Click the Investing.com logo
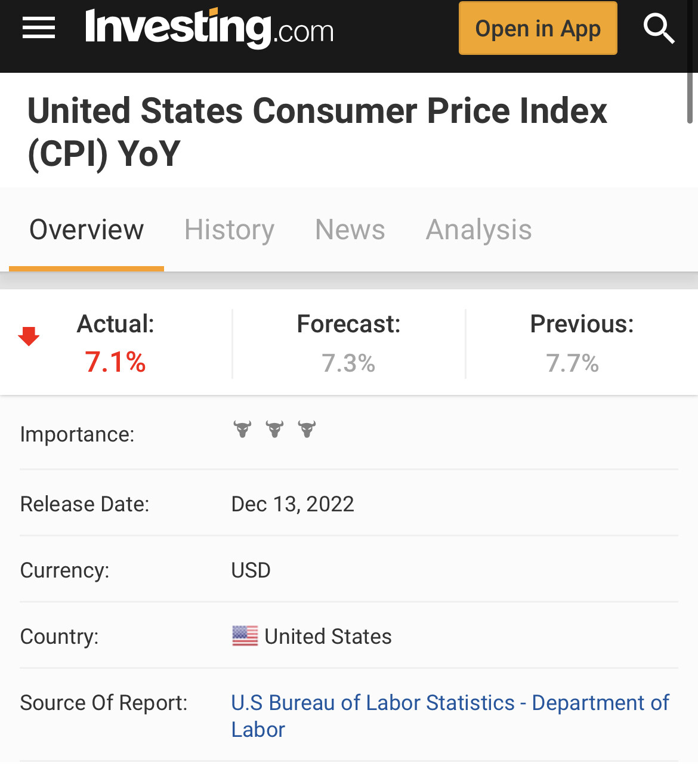Viewport: 698px width, 784px height. tap(209, 28)
